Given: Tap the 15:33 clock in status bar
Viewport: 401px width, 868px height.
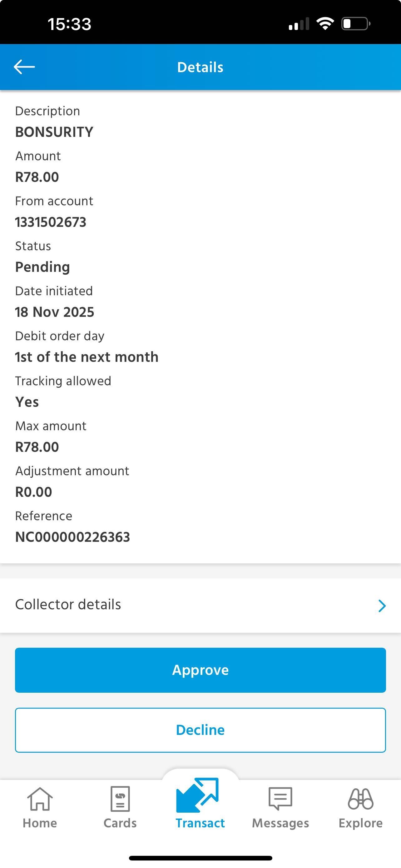Looking at the screenshot, I should click(x=69, y=24).
